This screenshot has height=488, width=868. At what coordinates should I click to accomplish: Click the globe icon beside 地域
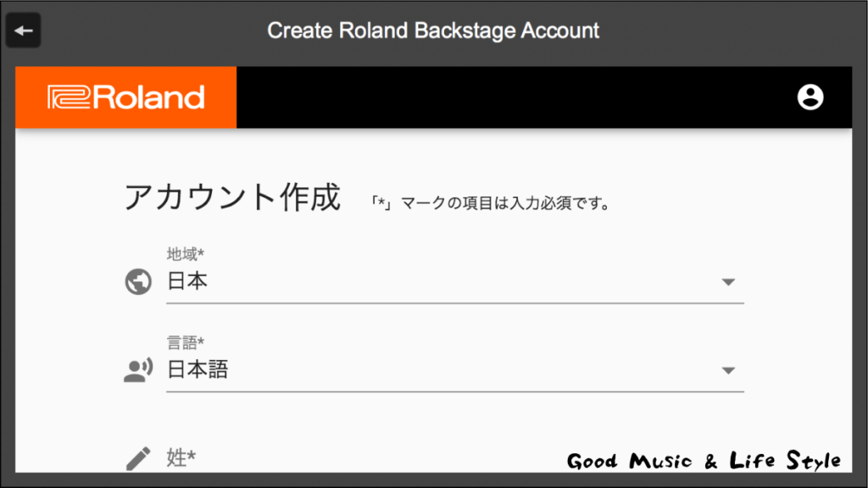point(138,281)
